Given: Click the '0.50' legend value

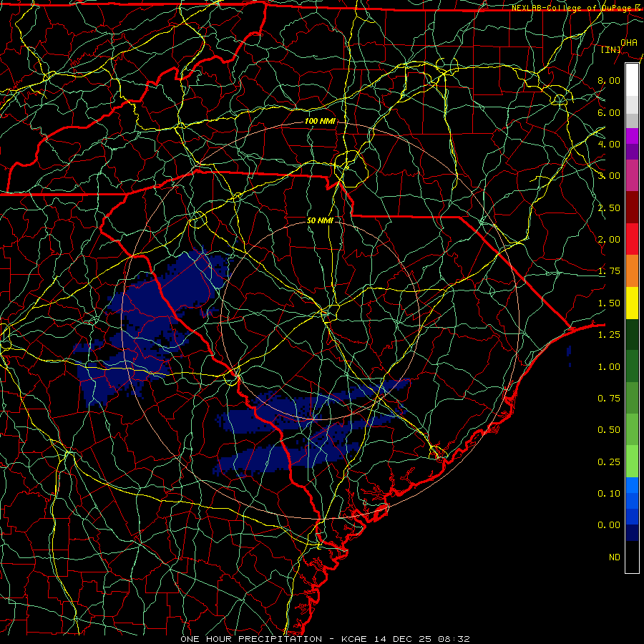Looking at the screenshot, I should [x=609, y=430].
